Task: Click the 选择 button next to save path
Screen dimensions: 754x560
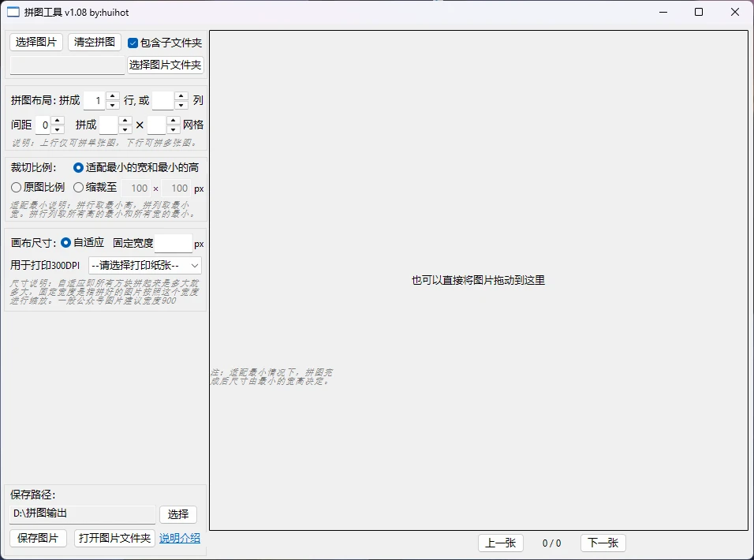Action: pos(178,514)
